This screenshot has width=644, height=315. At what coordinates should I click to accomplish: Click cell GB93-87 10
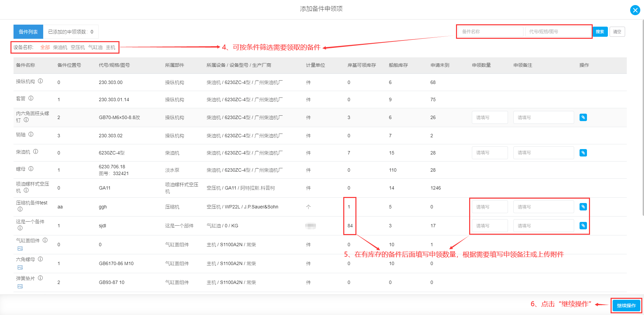[111, 282]
